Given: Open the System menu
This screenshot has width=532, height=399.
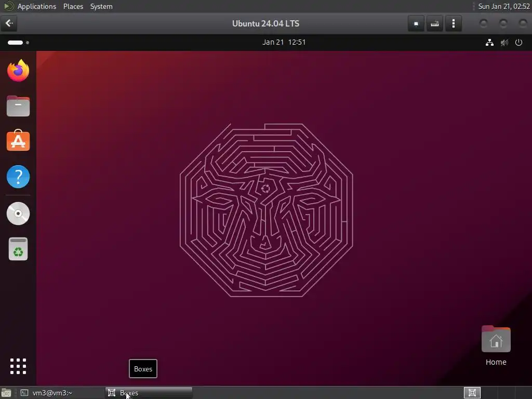Looking at the screenshot, I should pyautogui.click(x=101, y=6).
